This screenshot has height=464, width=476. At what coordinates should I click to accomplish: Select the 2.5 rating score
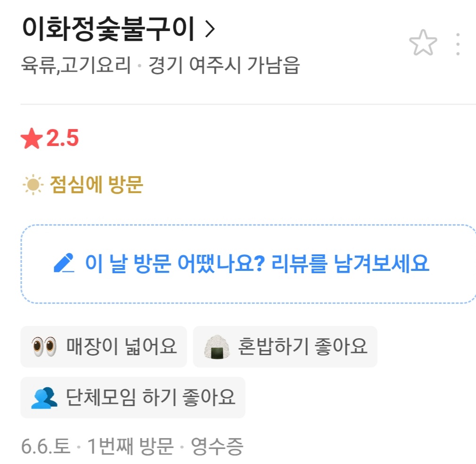point(63,138)
